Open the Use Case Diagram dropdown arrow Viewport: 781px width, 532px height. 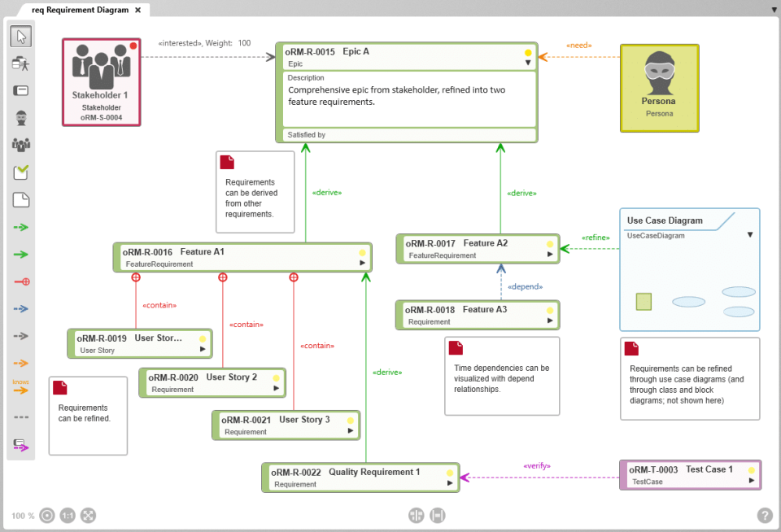click(x=749, y=234)
